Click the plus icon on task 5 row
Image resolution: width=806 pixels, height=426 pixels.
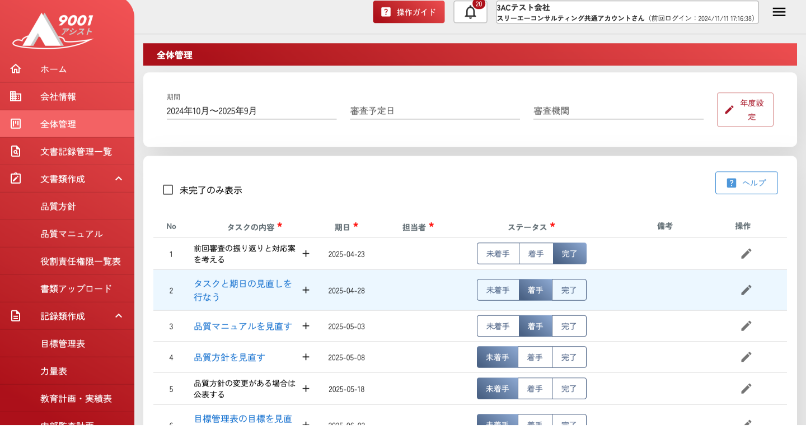tap(306, 388)
